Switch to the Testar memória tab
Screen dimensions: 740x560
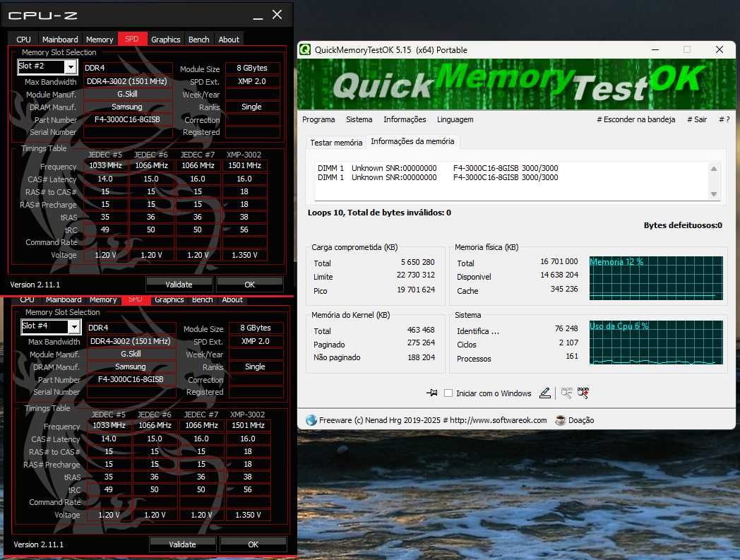tap(337, 142)
